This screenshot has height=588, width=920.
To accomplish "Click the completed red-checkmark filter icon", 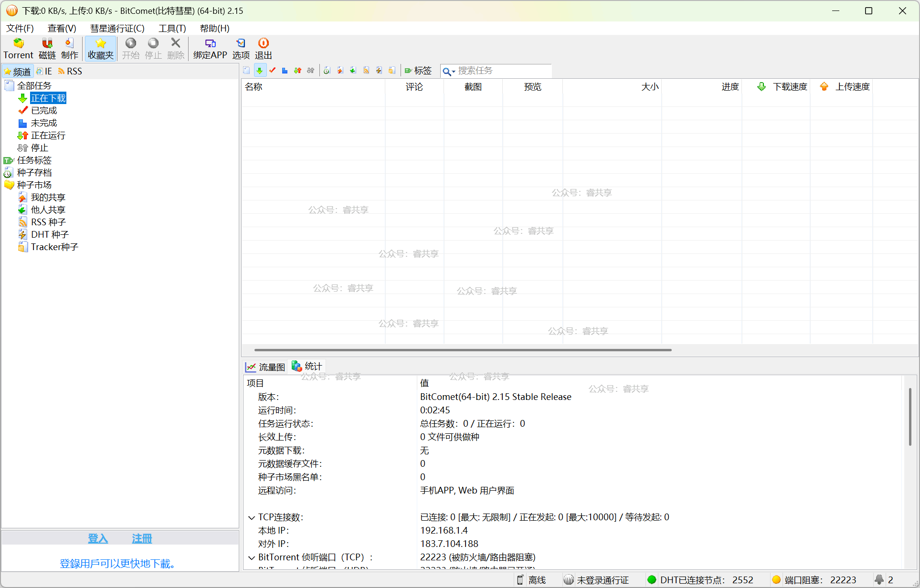I will pos(272,71).
